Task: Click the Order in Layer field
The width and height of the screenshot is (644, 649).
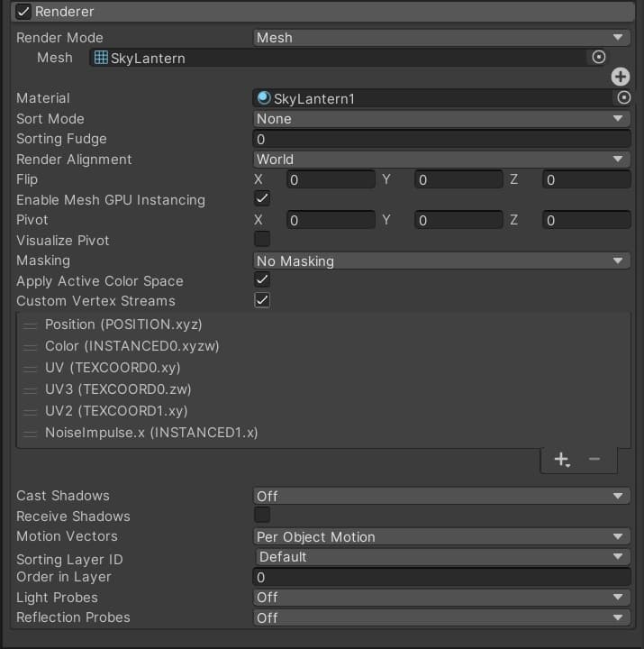Action: coord(440,578)
